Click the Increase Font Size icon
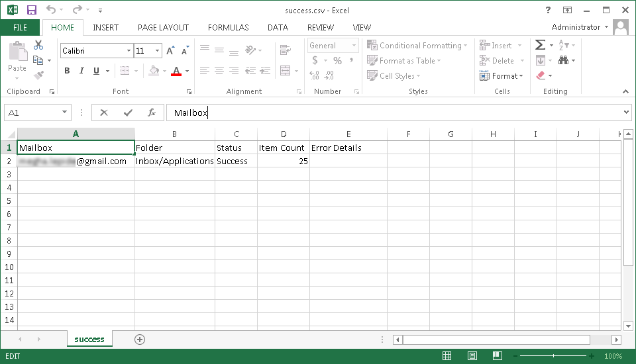 pyautogui.click(x=170, y=51)
